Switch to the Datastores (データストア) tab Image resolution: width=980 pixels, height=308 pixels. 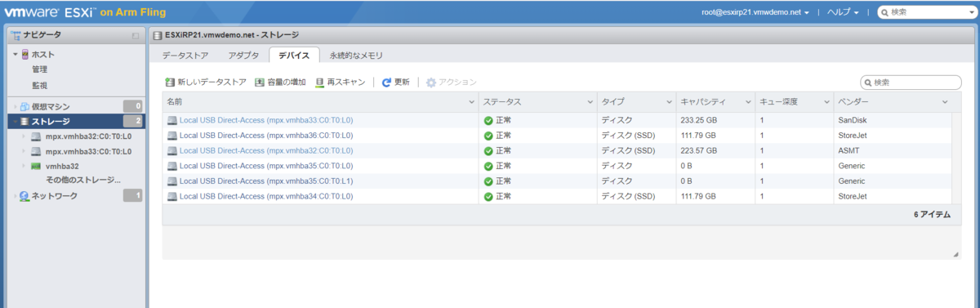[185, 56]
